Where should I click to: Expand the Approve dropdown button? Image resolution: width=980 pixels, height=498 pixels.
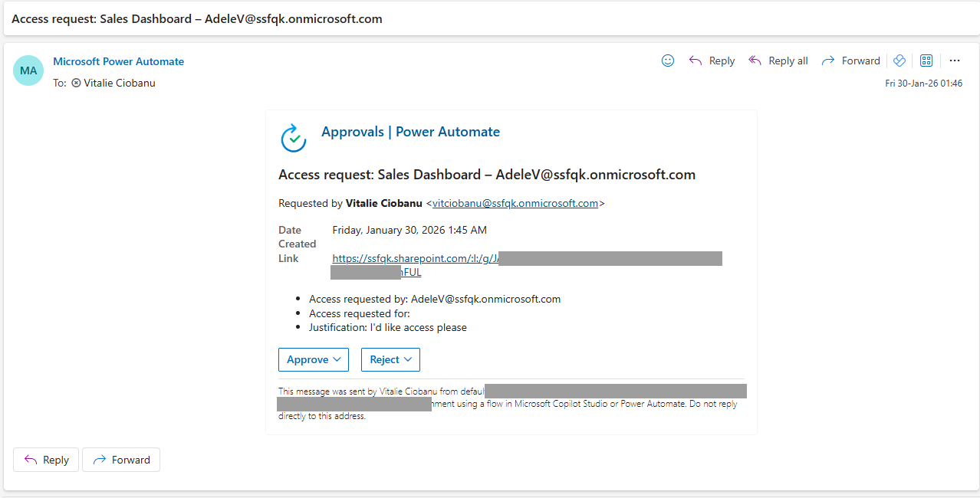pos(314,359)
